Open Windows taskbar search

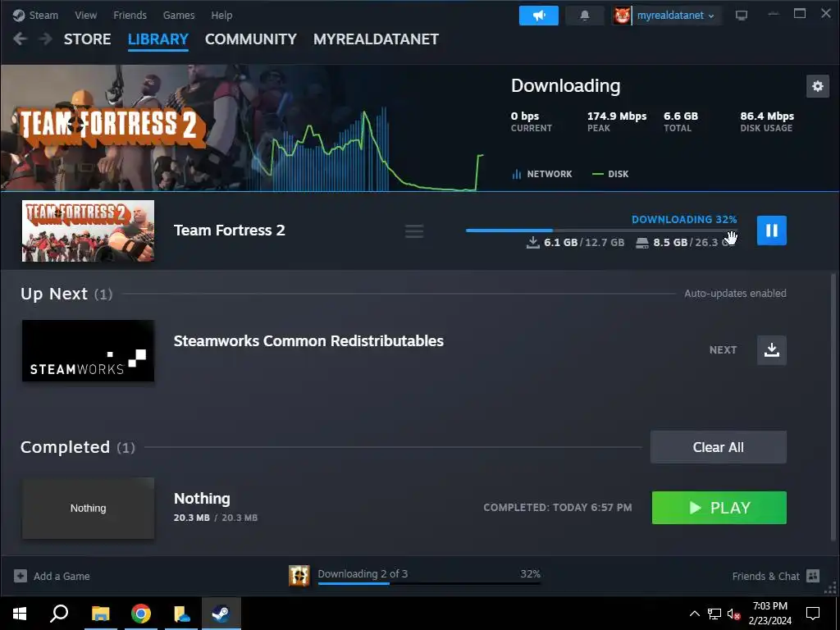pyautogui.click(x=59, y=614)
